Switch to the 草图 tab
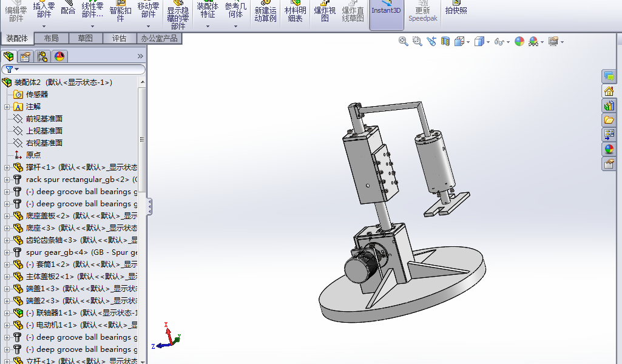The image size is (622, 364). [86, 38]
